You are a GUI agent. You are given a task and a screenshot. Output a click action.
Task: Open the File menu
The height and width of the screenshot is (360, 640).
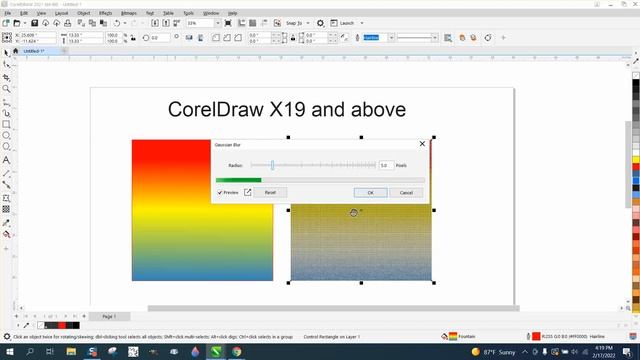7,13
